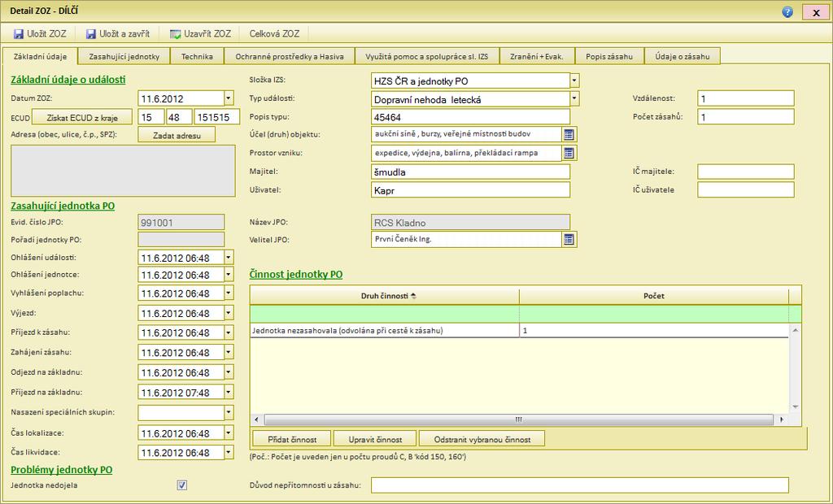This screenshot has width=833, height=504.
Task: Click the ECUD field containing 48
Action: pyautogui.click(x=179, y=117)
